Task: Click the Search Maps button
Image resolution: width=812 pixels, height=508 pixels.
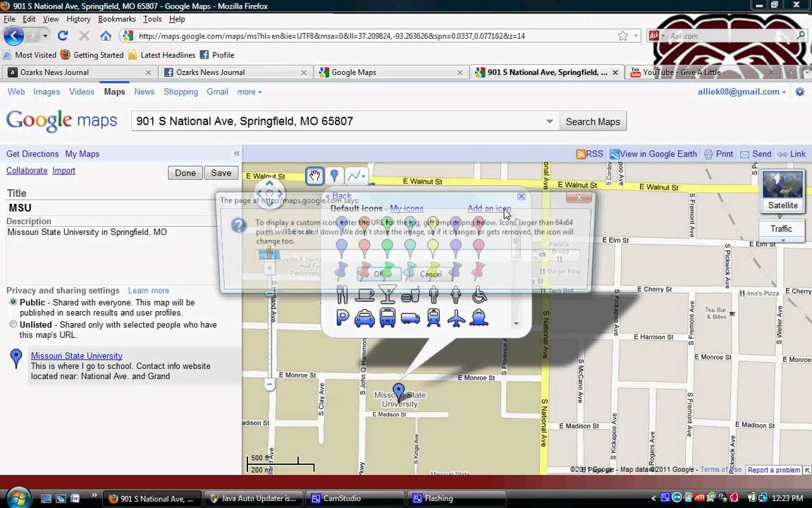Action: 593,121
